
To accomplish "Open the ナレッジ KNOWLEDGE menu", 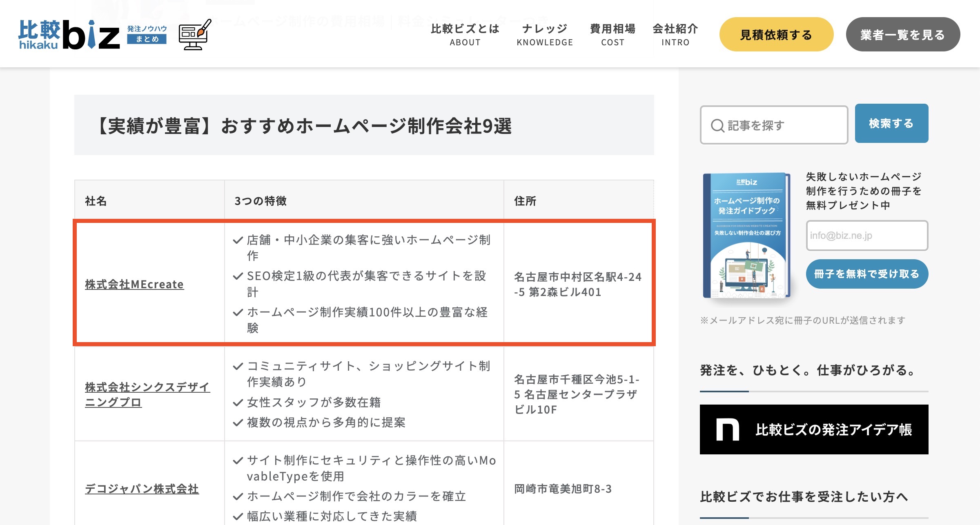I will (544, 35).
